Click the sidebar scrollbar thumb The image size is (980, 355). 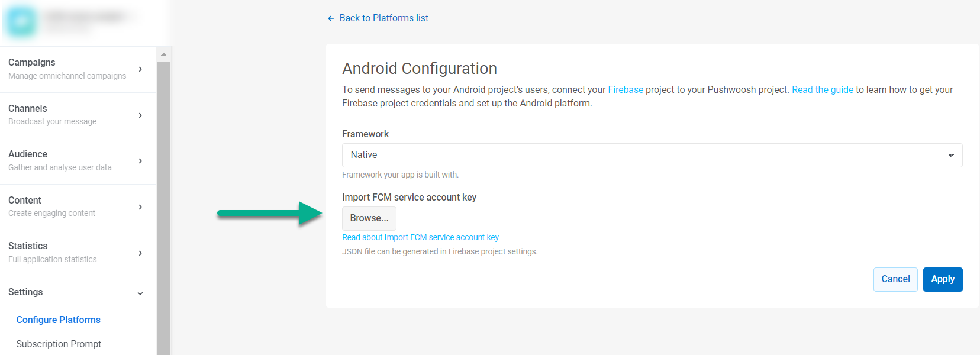pyautogui.click(x=164, y=207)
